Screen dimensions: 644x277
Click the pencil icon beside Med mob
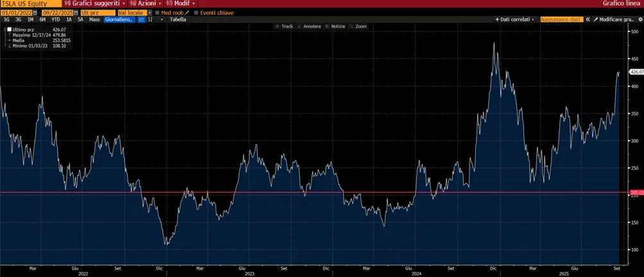point(187,13)
